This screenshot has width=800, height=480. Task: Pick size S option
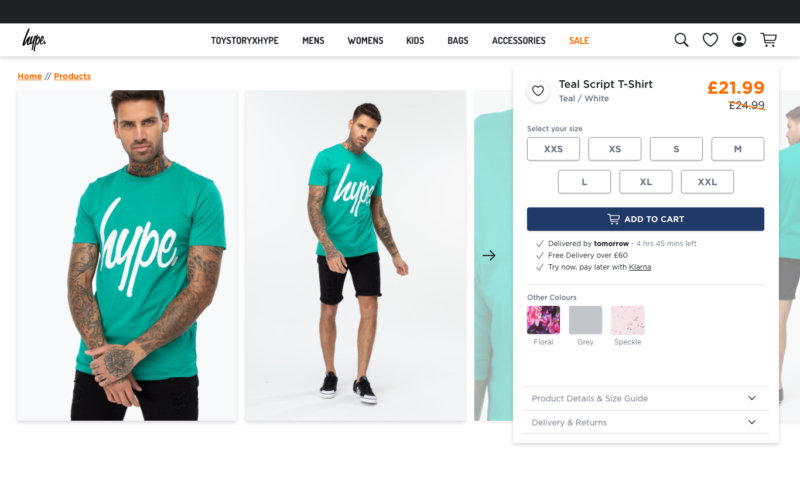(676, 149)
